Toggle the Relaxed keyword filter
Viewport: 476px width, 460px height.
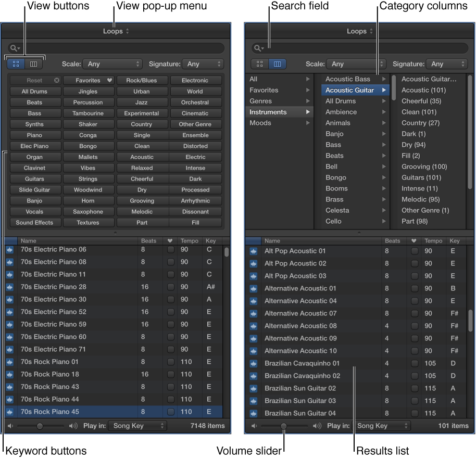[142, 168]
